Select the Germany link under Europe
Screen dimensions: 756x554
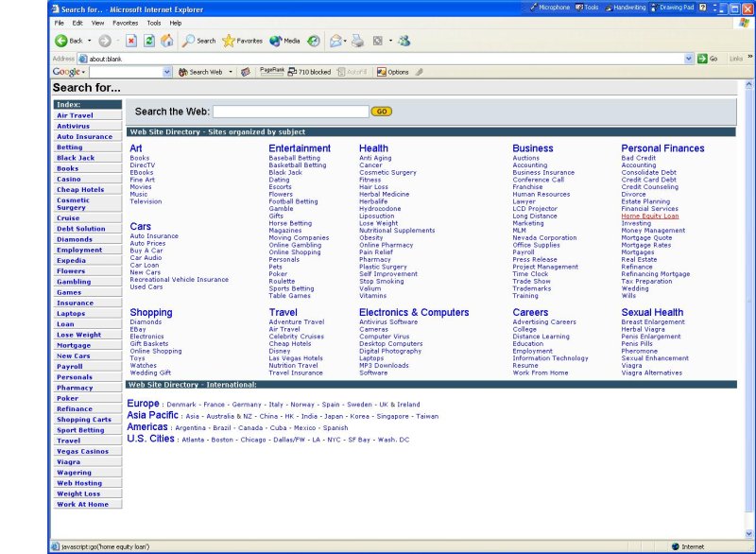click(247, 405)
